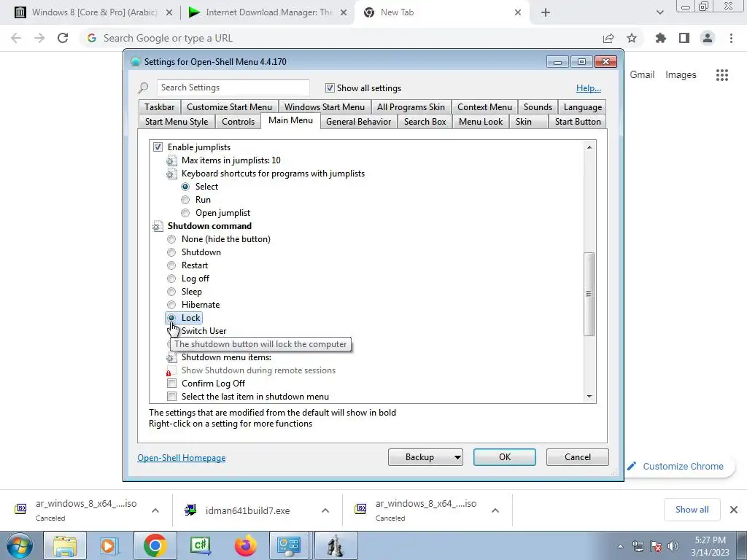Viewport: 747px width, 560px height.
Task: Open the media player taskbar icon
Action: [x=109, y=545]
